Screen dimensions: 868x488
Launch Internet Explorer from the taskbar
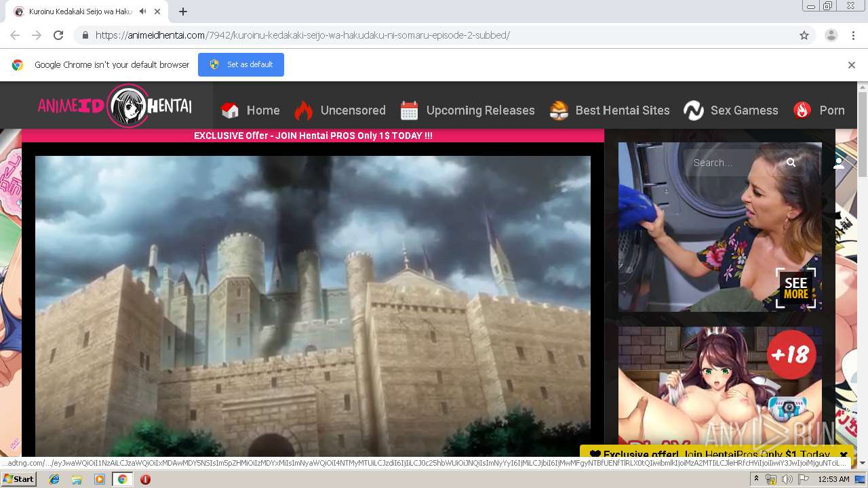54,479
